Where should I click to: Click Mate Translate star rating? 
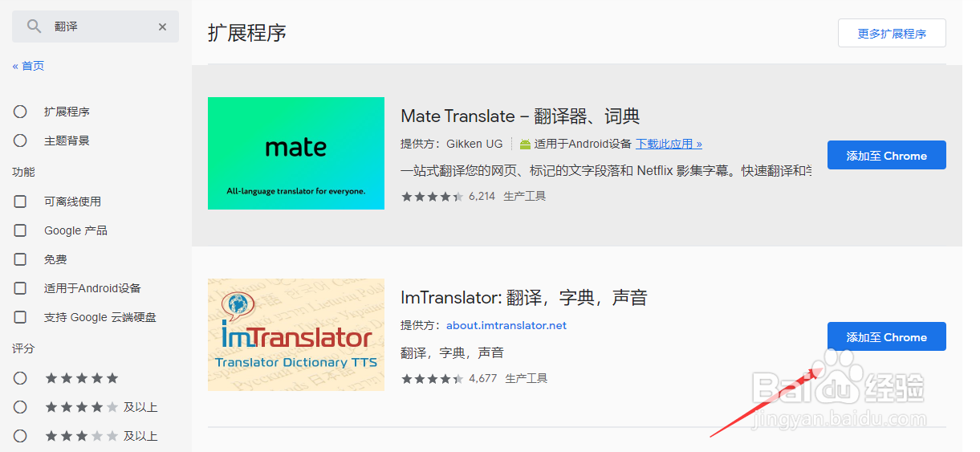click(432, 196)
